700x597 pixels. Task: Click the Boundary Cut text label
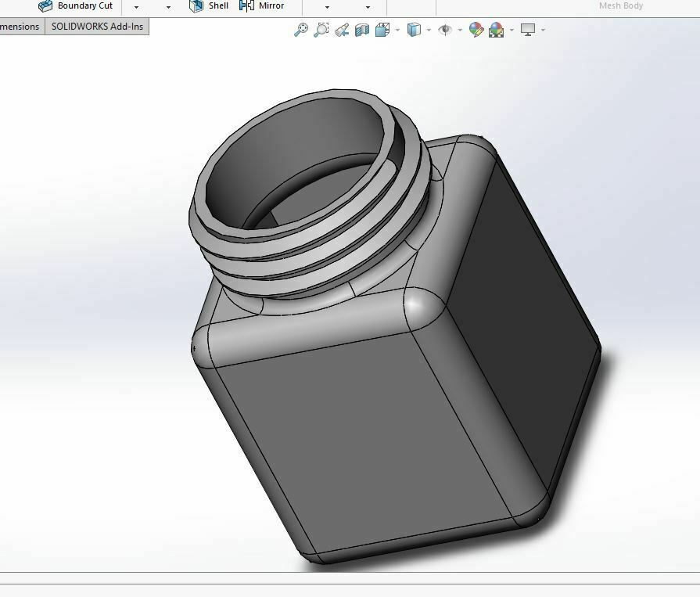pos(84,5)
